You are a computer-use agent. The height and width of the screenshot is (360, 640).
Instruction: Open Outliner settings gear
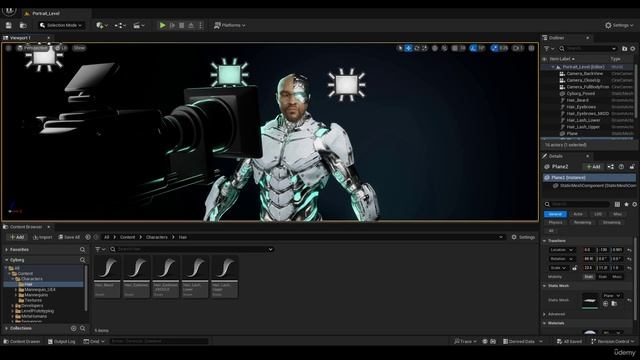click(633, 49)
